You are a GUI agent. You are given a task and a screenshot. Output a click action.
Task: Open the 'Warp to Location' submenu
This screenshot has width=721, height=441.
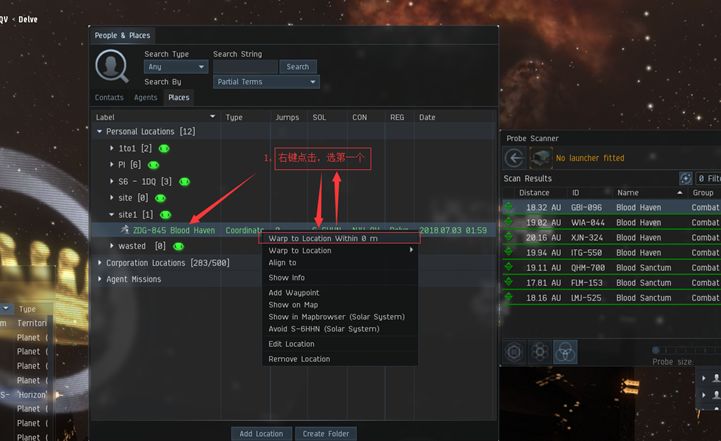[340, 251]
